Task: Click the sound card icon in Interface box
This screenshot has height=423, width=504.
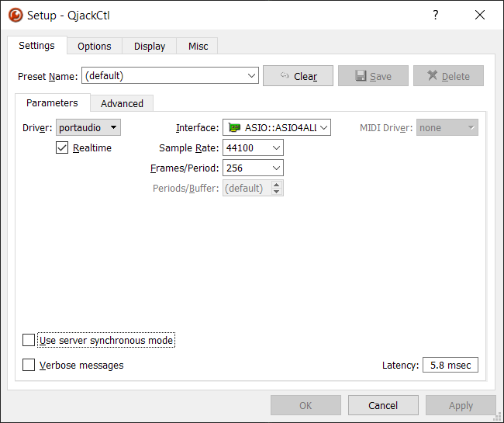Action: click(x=234, y=128)
